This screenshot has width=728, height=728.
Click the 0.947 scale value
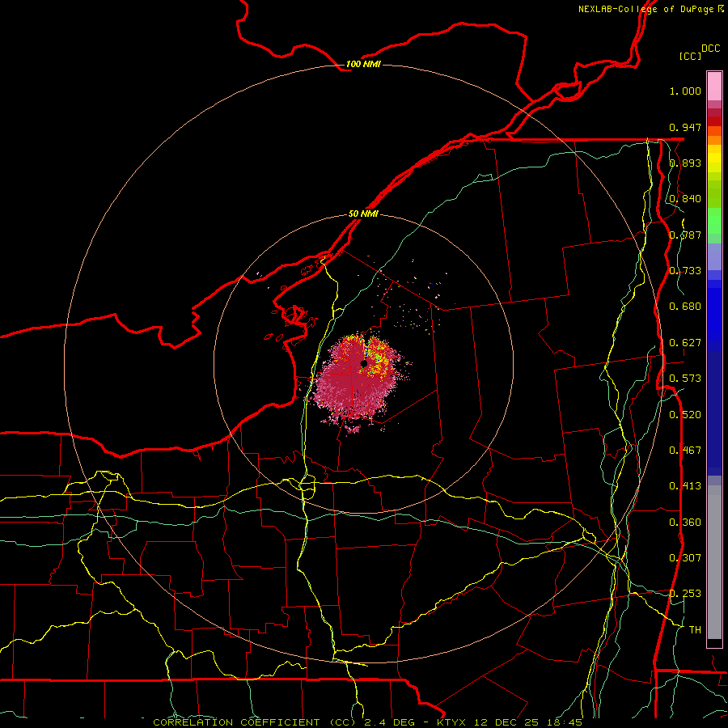click(x=685, y=127)
